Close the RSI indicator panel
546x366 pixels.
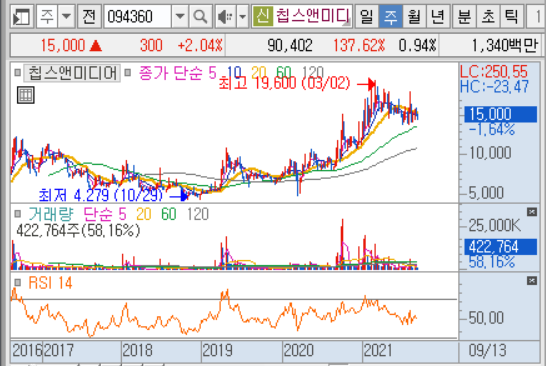(532, 280)
